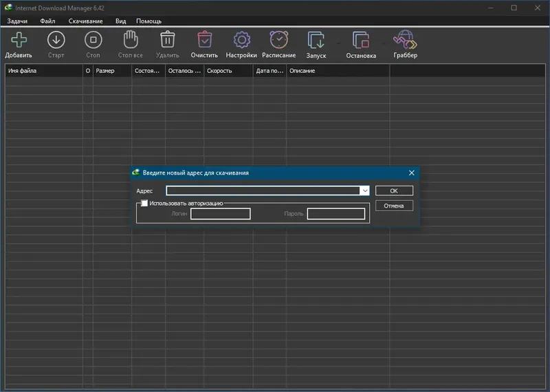The height and width of the screenshot is (392, 550).
Task: Click the Пароль input field
Action: pos(336,213)
